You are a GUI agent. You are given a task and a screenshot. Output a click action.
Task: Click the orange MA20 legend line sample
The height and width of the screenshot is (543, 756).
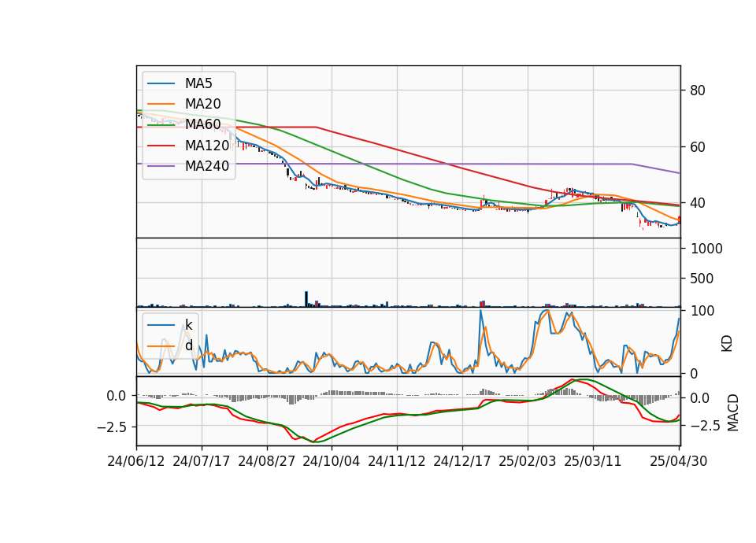(x=161, y=104)
